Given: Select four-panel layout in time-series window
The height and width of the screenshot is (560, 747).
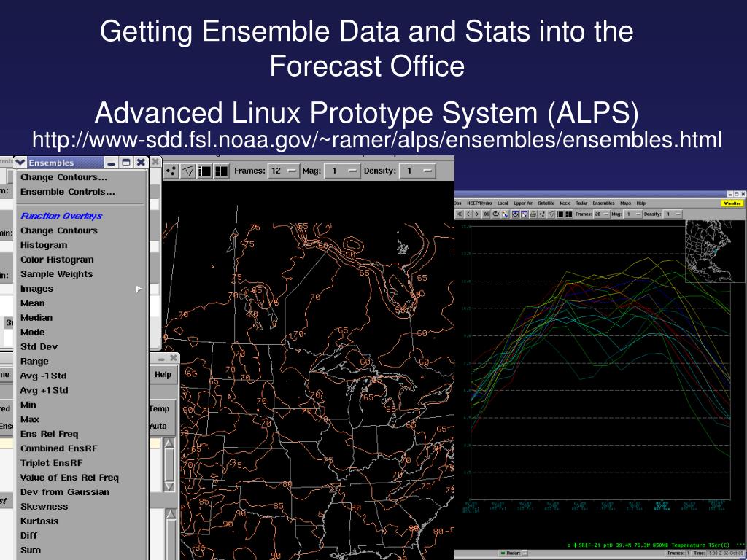Looking at the screenshot, I should pos(569,214).
